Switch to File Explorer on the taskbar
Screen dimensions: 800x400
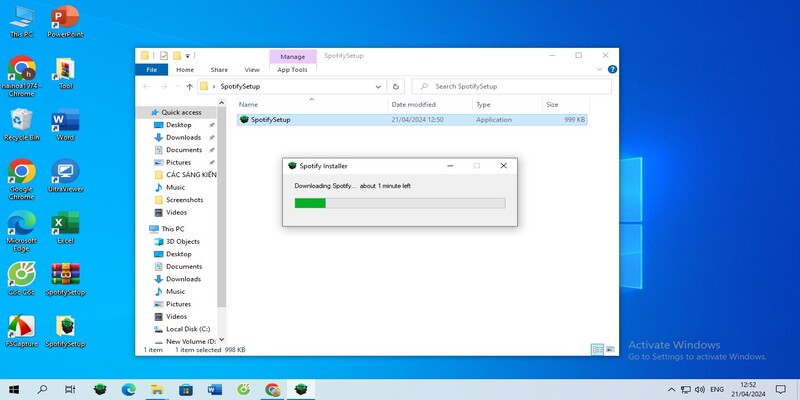(158, 390)
